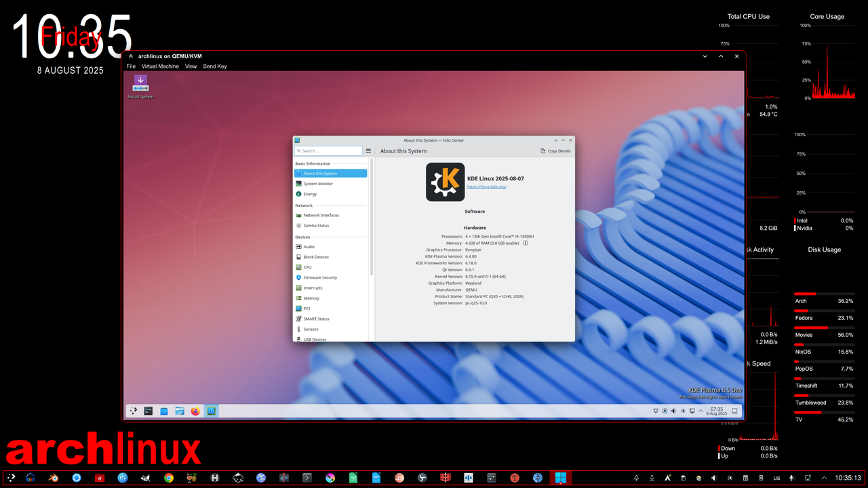Open Info Center hamburger menu
Image resolution: width=868 pixels, height=488 pixels.
368,151
